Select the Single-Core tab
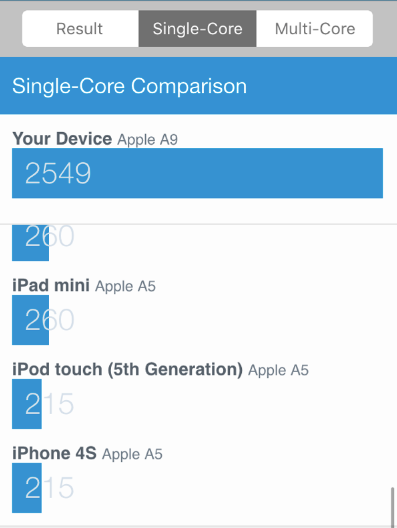The width and height of the screenshot is (397, 528). (x=198, y=29)
